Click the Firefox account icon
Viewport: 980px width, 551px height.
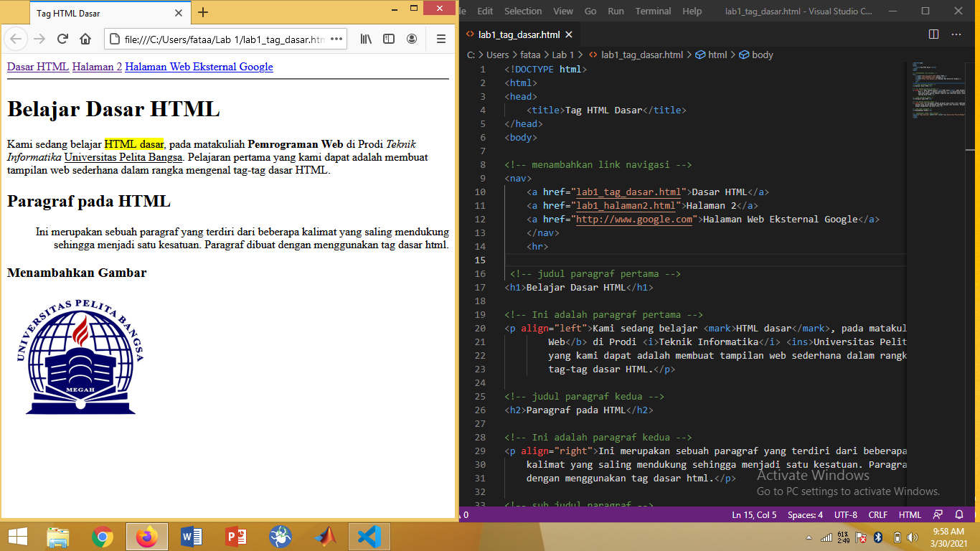pos(410,39)
